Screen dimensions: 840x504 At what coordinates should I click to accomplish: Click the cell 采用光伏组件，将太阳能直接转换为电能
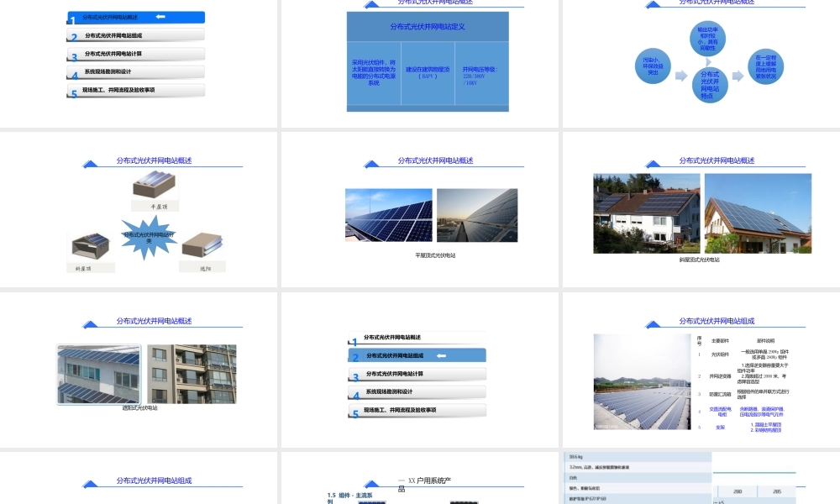click(x=374, y=73)
